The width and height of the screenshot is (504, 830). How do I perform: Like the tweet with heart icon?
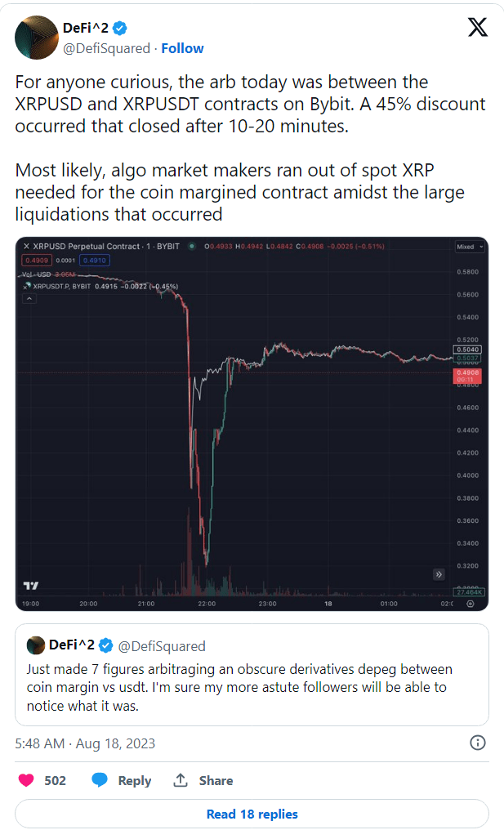pyautogui.click(x=26, y=780)
